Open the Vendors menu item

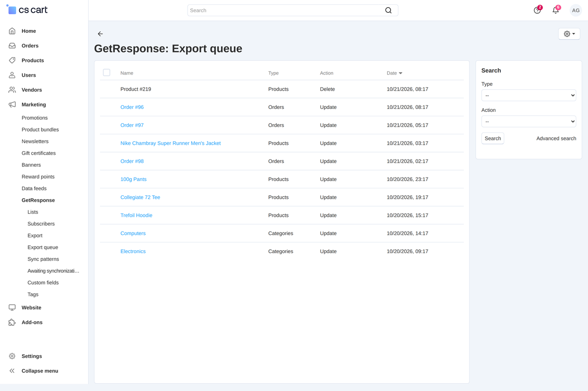tap(32, 90)
